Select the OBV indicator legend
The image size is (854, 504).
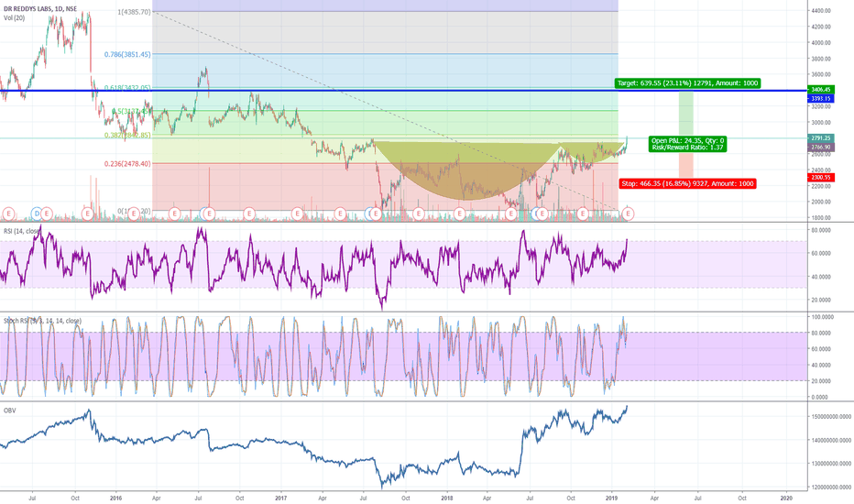(x=10, y=411)
